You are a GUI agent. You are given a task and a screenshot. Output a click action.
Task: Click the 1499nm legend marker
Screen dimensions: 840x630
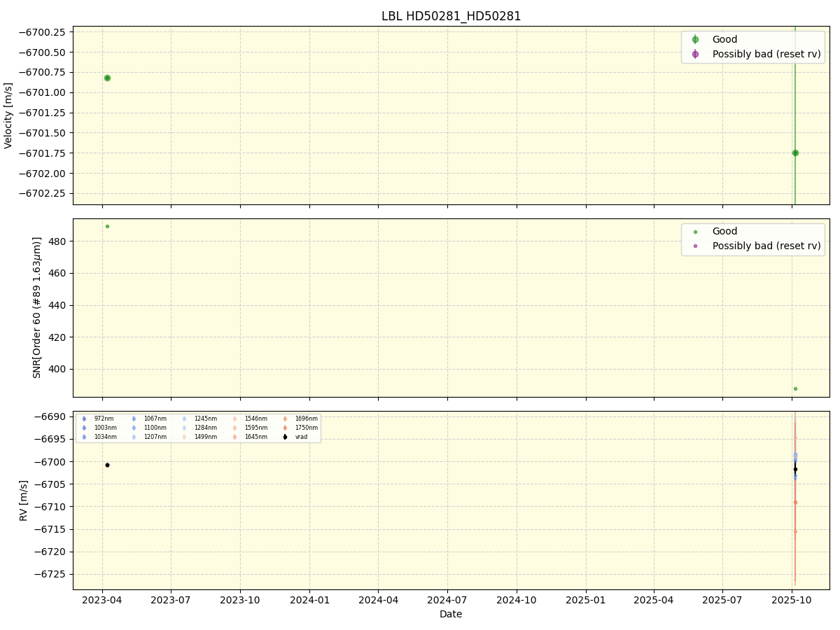coord(185,437)
